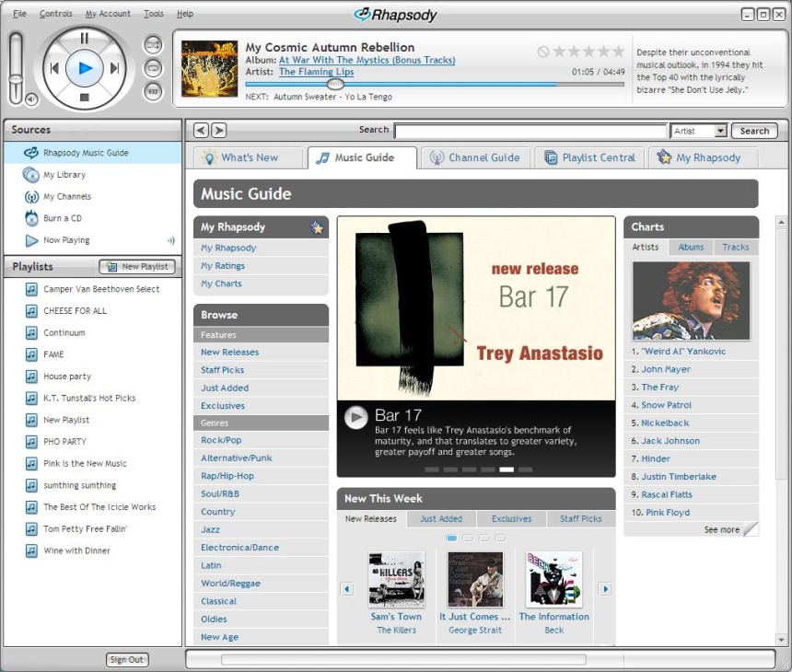The height and width of the screenshot is (672, 792).
Task: Open the My Rhapsody tab with star icon
Action: point(703,157)
